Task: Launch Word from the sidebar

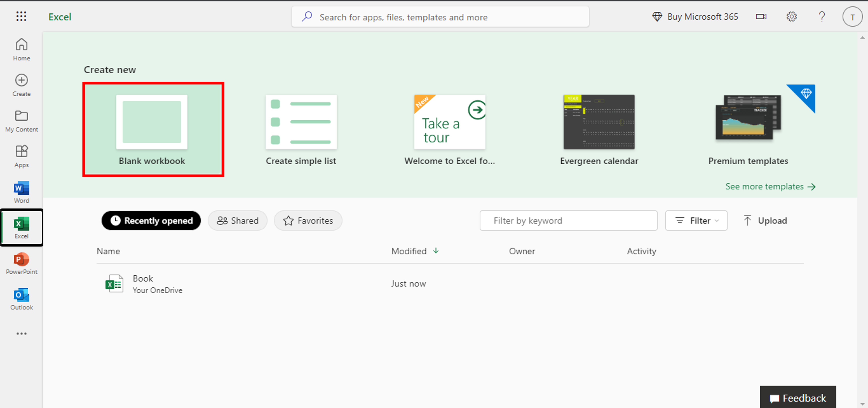Action: tap(22, 192)
